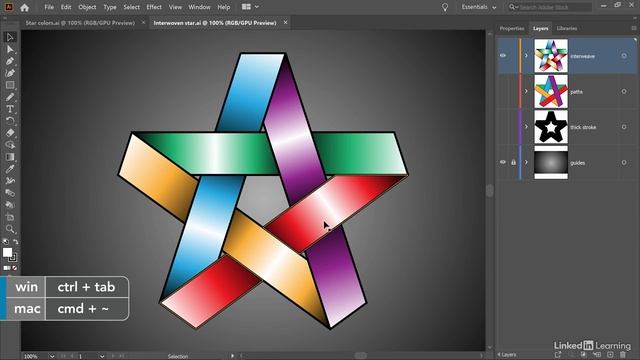Click target circle of thick stroke layer
Image resolution: width=640 pixels, height=360 pixels.
tap(624, 127)
